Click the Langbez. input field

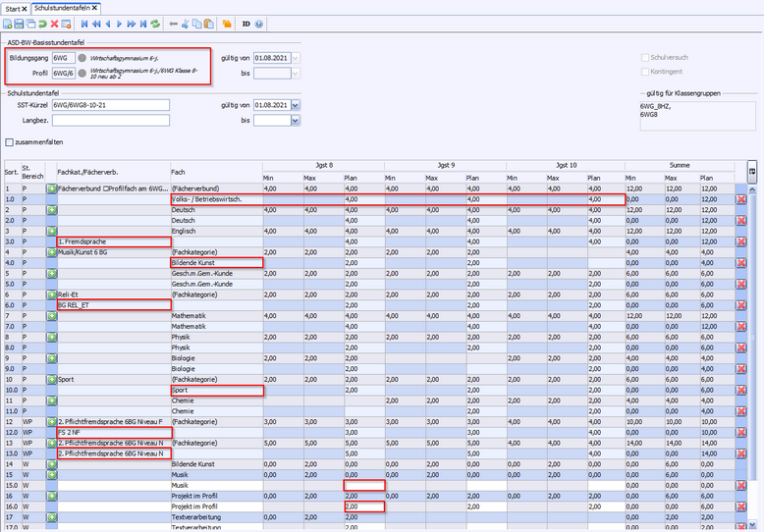(x=111, y=120)
